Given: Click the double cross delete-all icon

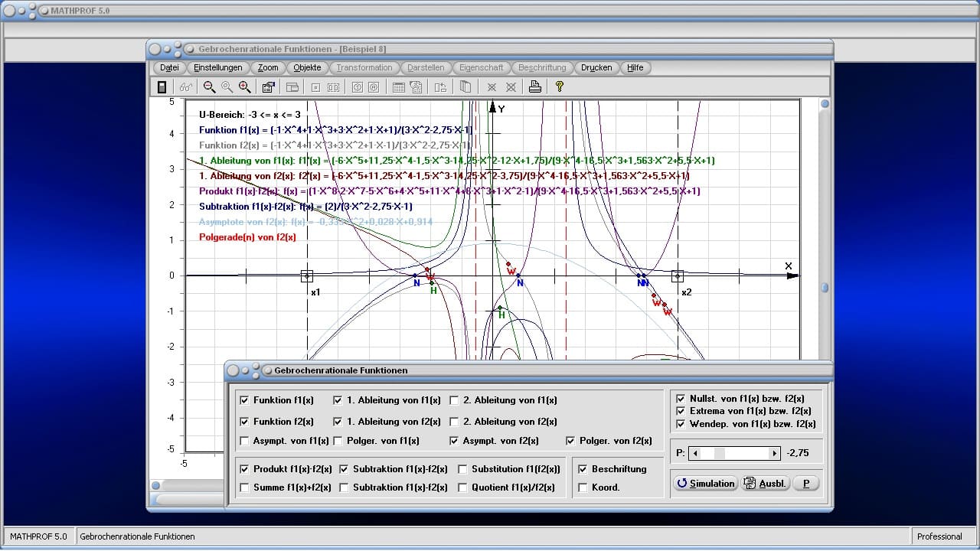Looking at the screenshot, I should click(511, 87).
